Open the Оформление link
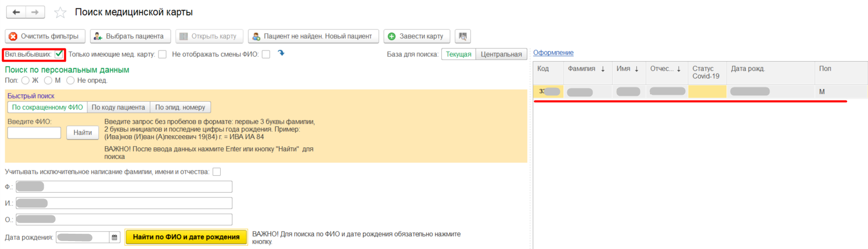This screenshot has height=249, width=868. [553, 53]
